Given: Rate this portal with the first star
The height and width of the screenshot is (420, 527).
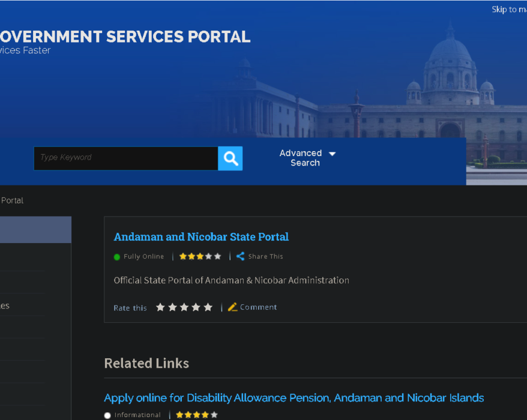Looking at the screenshot, I should [x=160, y=307].
